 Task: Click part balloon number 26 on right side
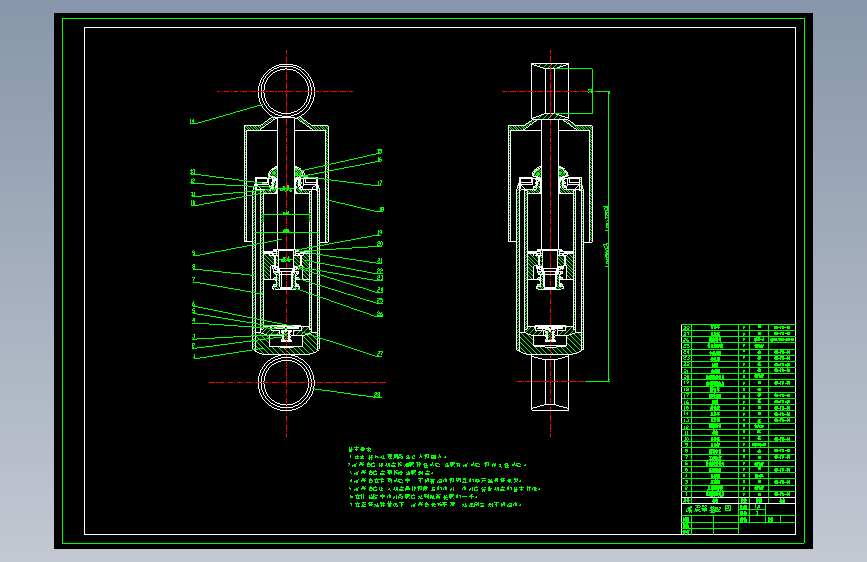click(380, 314)
